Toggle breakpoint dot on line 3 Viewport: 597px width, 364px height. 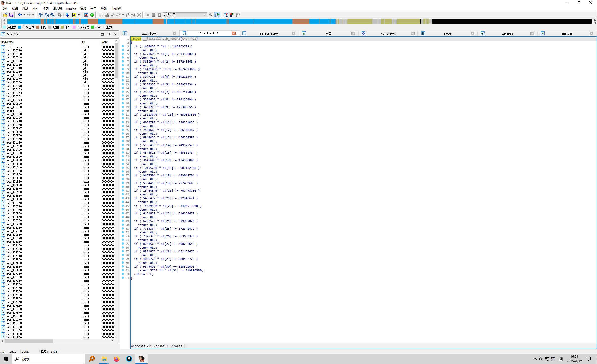tap(123, 46)
